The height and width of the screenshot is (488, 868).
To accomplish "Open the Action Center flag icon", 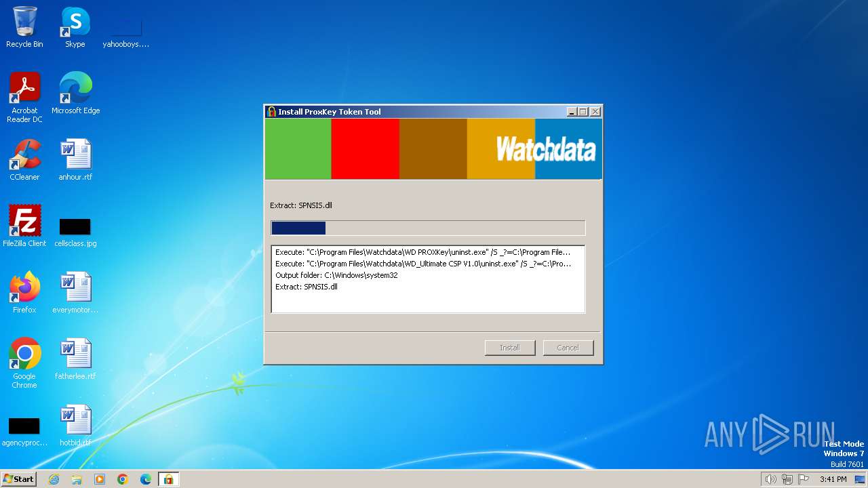I will click(804, 479).
